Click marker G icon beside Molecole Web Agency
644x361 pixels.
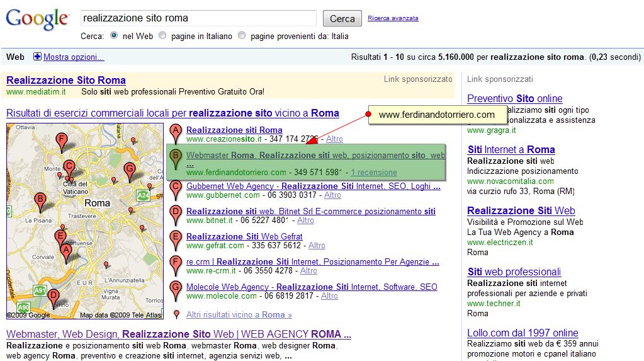tap(176, 291)
